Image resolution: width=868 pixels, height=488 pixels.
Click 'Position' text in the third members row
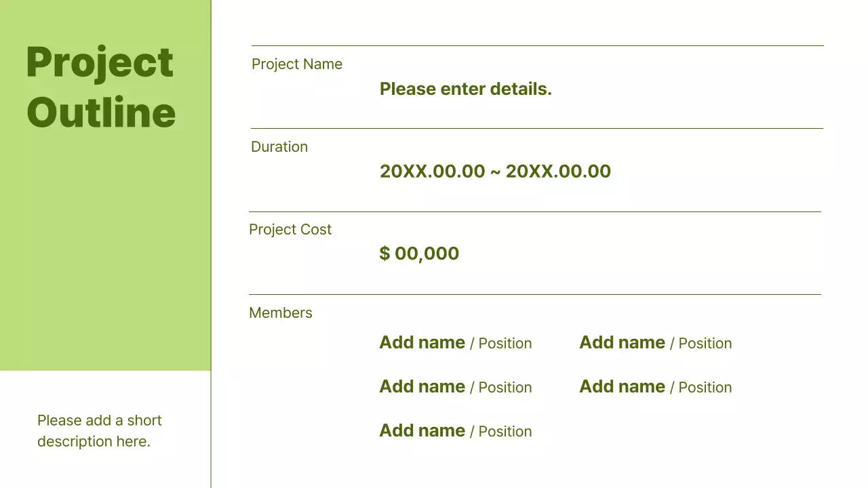point(505,432)
